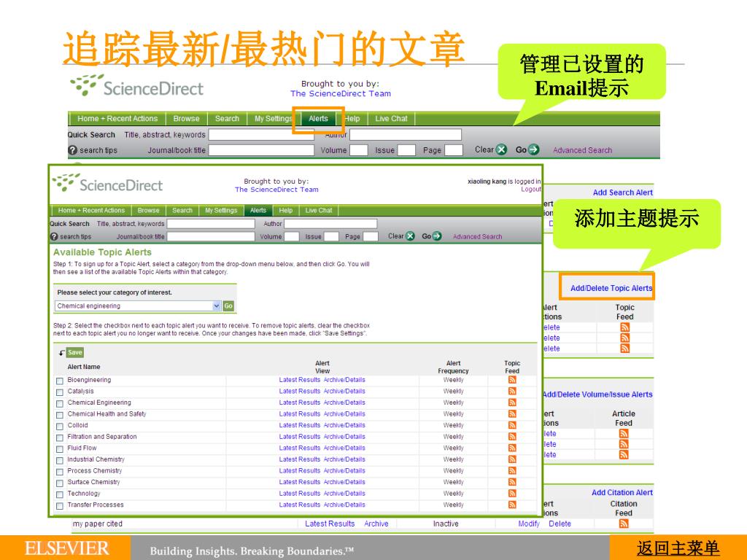Check the Catalysis alert checkbox
Image resolution: width=747 pixels, height=560 pixels.
[60, 392]
